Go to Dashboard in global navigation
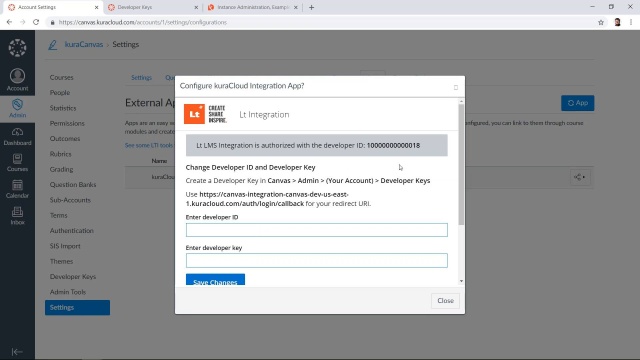The height and width of the screenshot is (360, 640). point(17,137)
